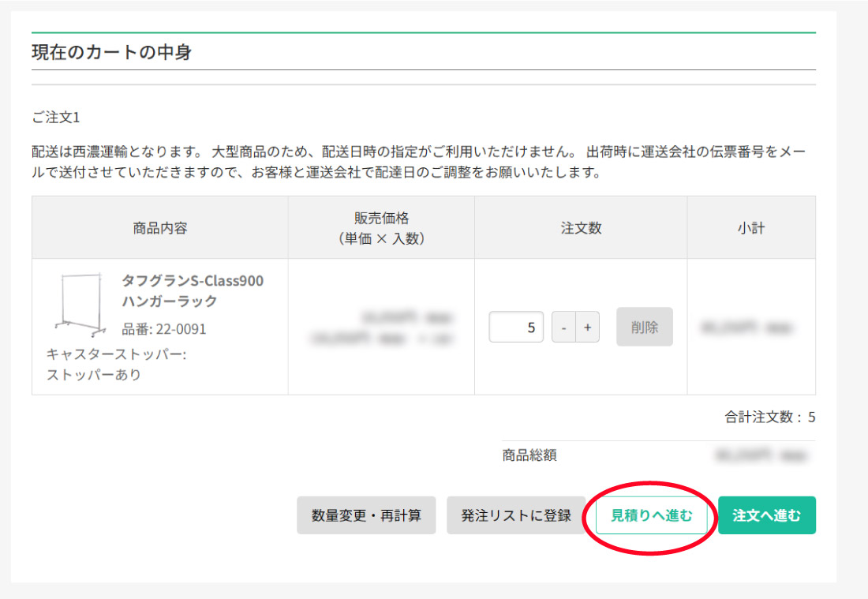Decrease quantity with the minus button

[563, 328]
